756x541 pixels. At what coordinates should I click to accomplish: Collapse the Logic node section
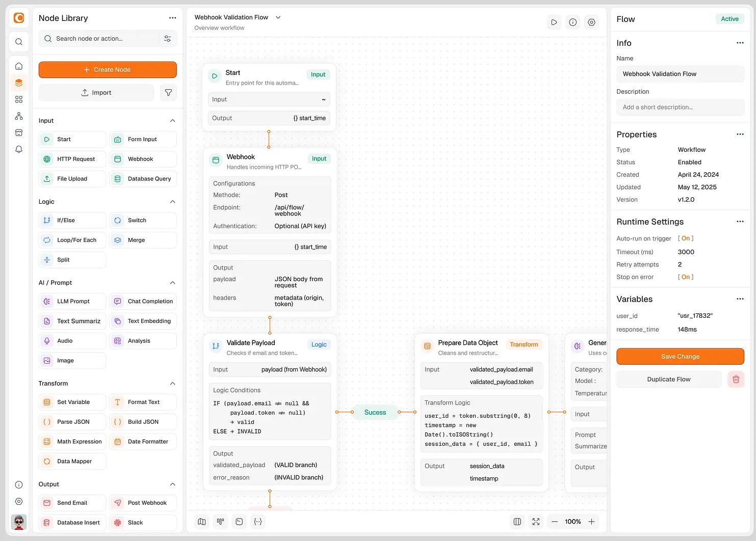[172, 202]
